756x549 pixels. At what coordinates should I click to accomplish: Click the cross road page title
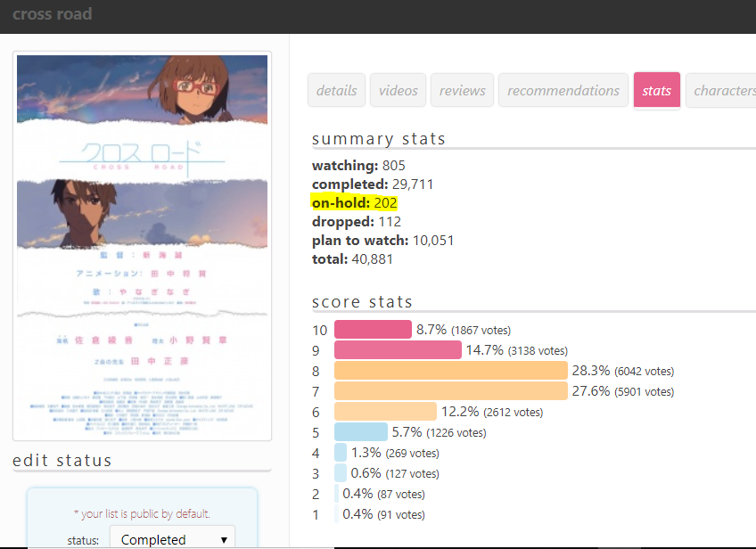tap(52, 14)
